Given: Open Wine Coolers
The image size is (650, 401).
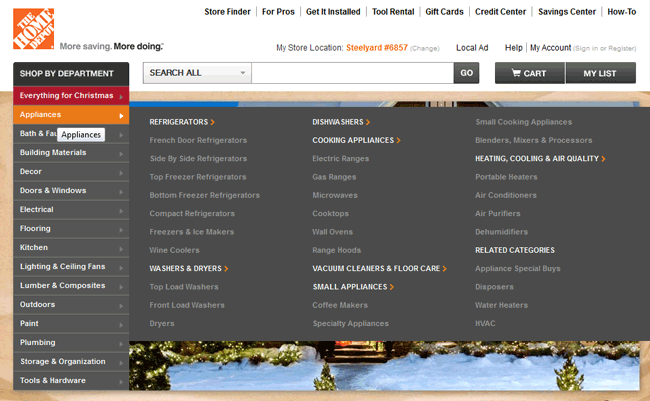Looking at the screenshot, I should (174, 250).
